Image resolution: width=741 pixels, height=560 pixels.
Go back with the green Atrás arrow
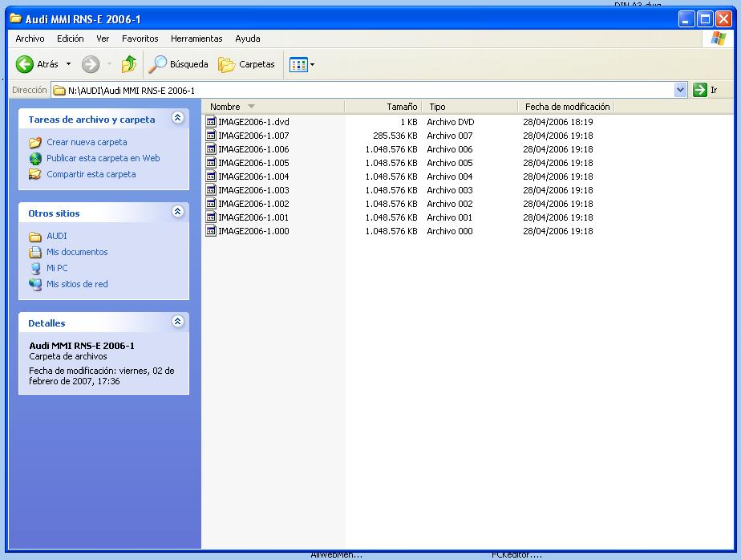coord(25,64)
